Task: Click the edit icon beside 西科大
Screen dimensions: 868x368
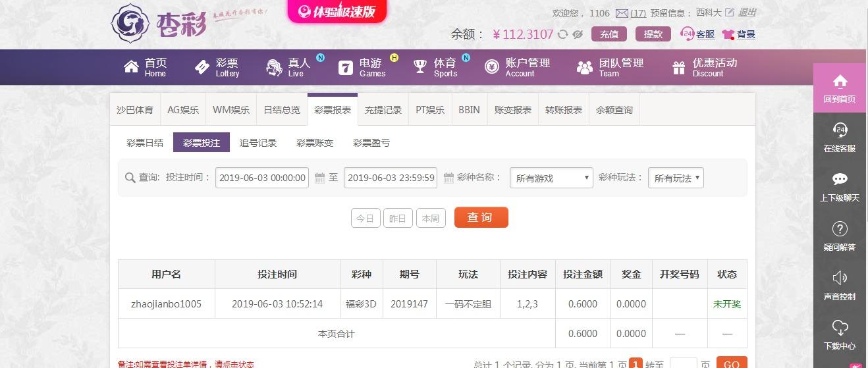Action: [x=730, y=13]
